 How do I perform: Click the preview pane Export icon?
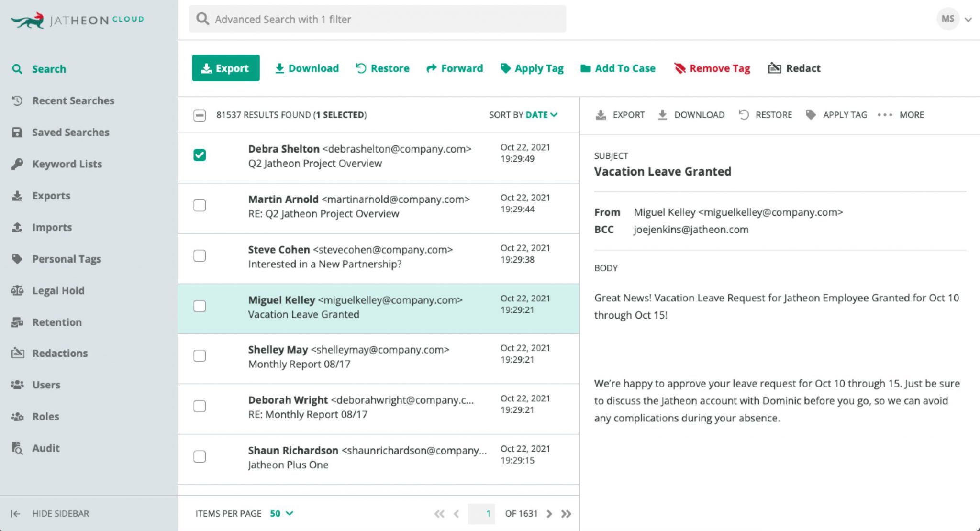click(601, 115)
